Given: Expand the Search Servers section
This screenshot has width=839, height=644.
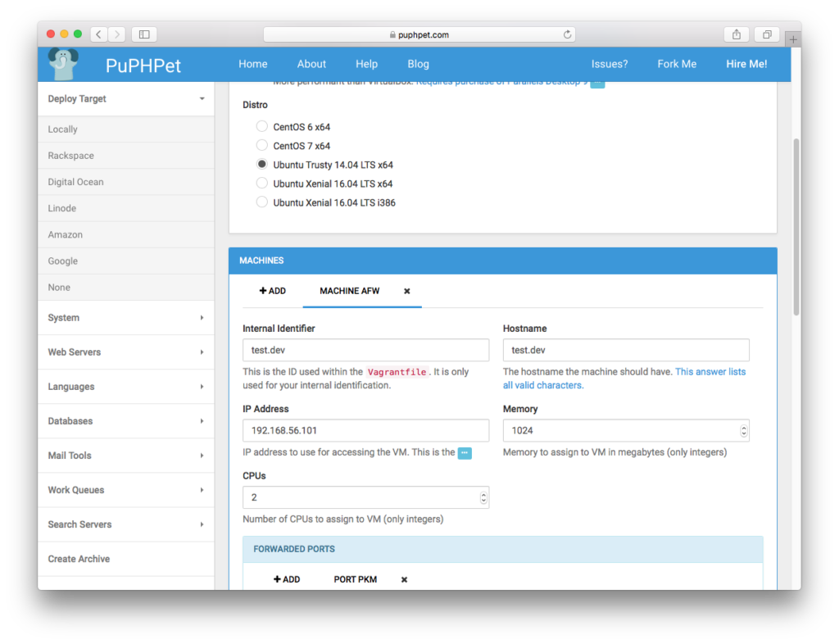Looking at the screenshot, I should (126, 524).
